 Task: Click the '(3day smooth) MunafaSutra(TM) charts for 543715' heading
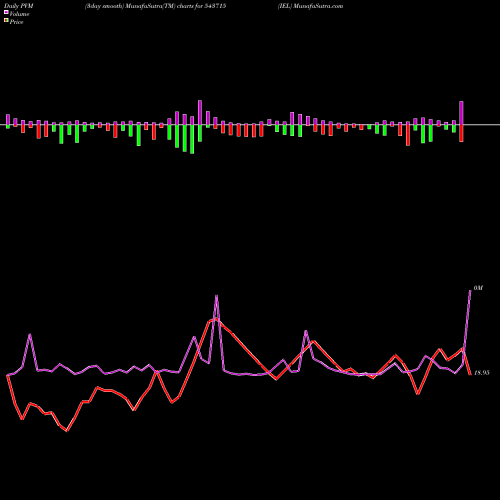click(x=156, y=6)
